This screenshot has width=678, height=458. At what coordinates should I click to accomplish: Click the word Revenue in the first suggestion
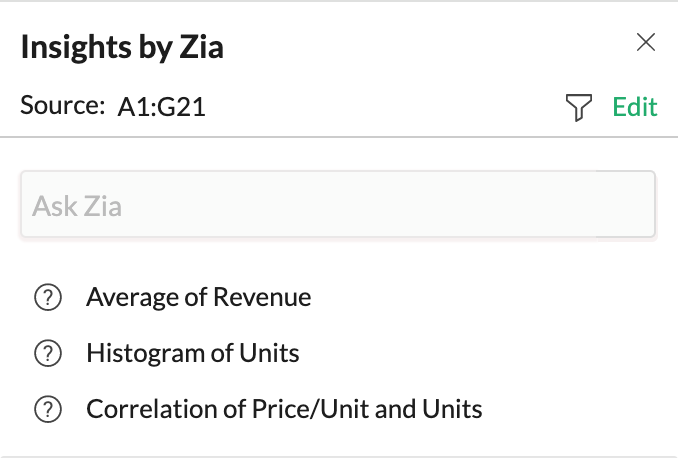pos(269,297)
